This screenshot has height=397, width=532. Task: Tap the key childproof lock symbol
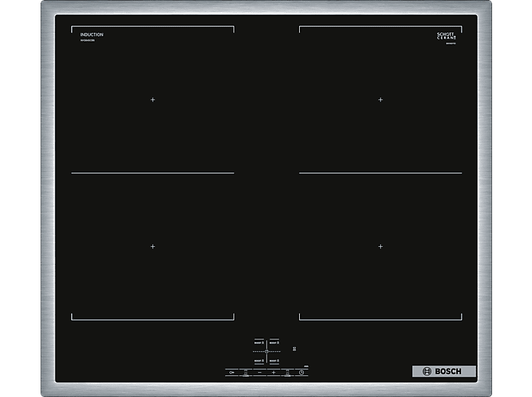(231, 373)
